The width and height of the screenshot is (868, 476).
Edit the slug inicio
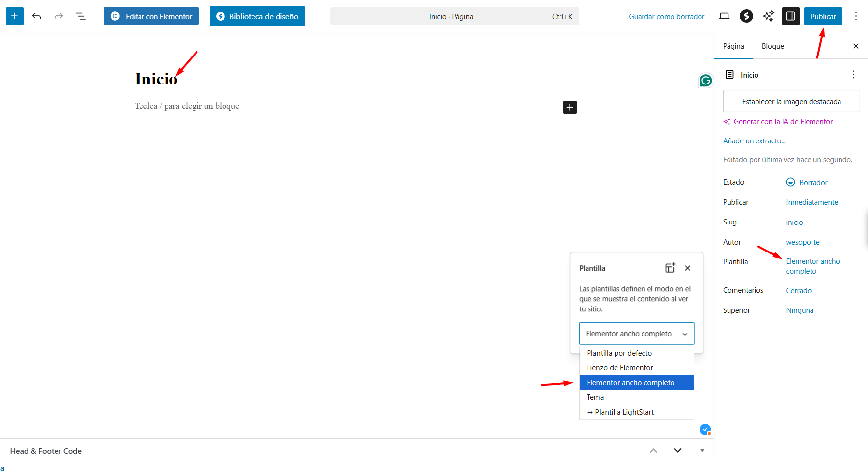(794, 223)
